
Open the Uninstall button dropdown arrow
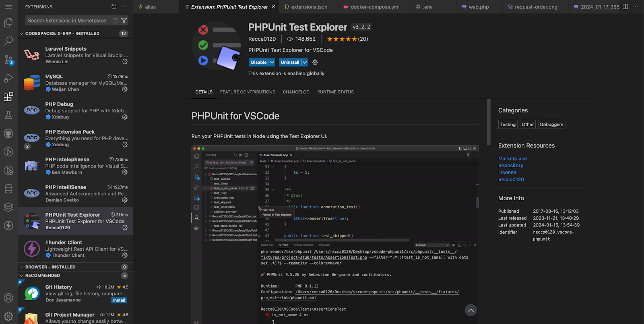pyautogui.click(x=305, y=62)
